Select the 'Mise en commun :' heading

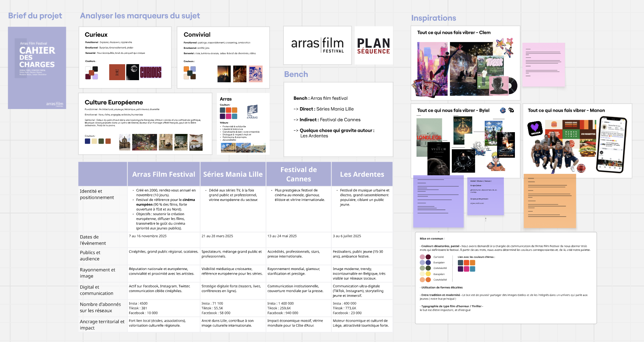432,239
